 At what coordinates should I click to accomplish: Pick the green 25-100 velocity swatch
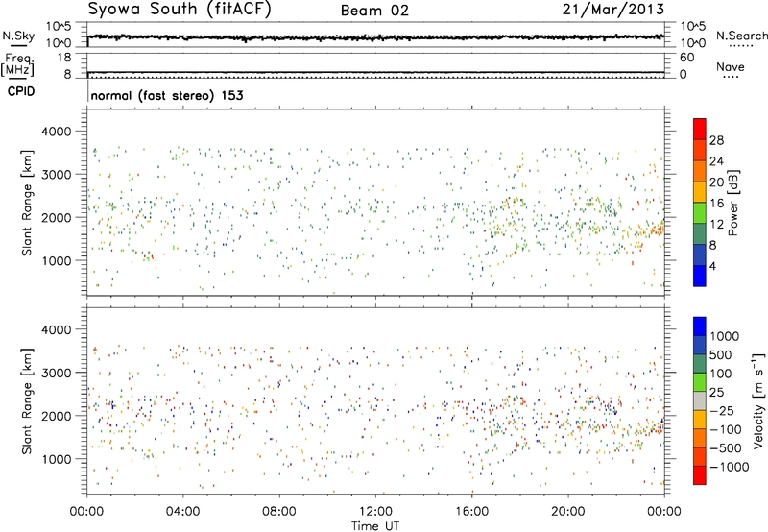pyautogui.click(x=700, y=382)
